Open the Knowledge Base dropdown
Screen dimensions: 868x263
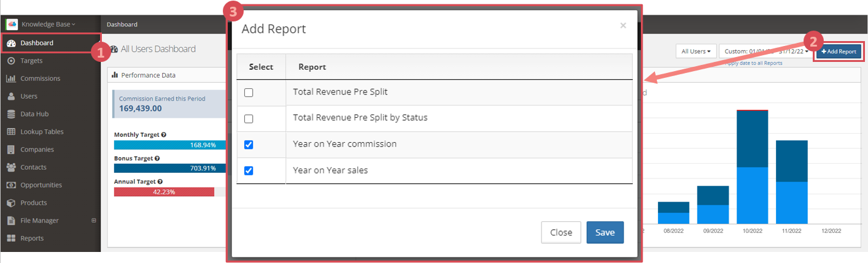click(48, 25)
